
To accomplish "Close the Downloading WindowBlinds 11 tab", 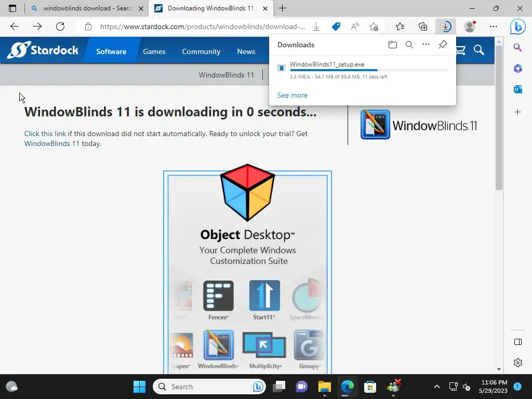I will 265,8.
